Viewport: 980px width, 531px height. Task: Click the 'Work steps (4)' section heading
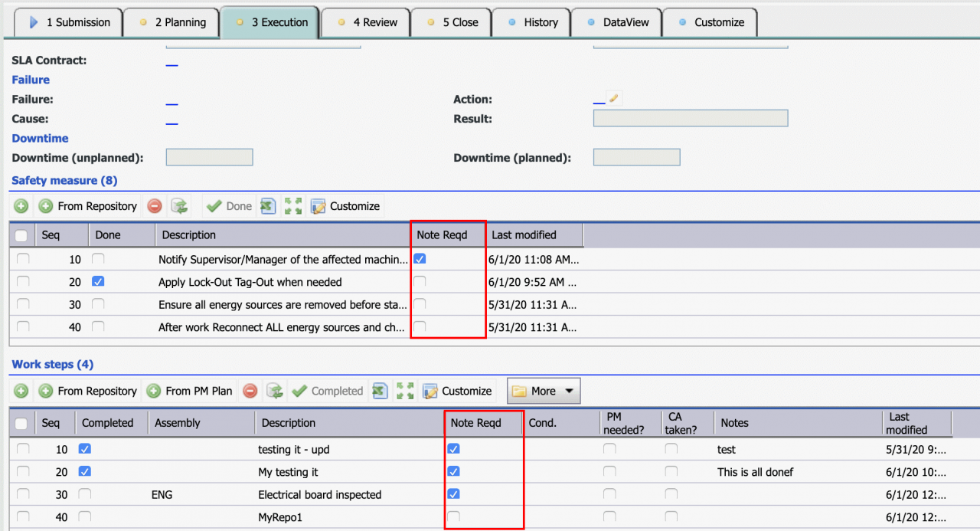coord(52,365)
